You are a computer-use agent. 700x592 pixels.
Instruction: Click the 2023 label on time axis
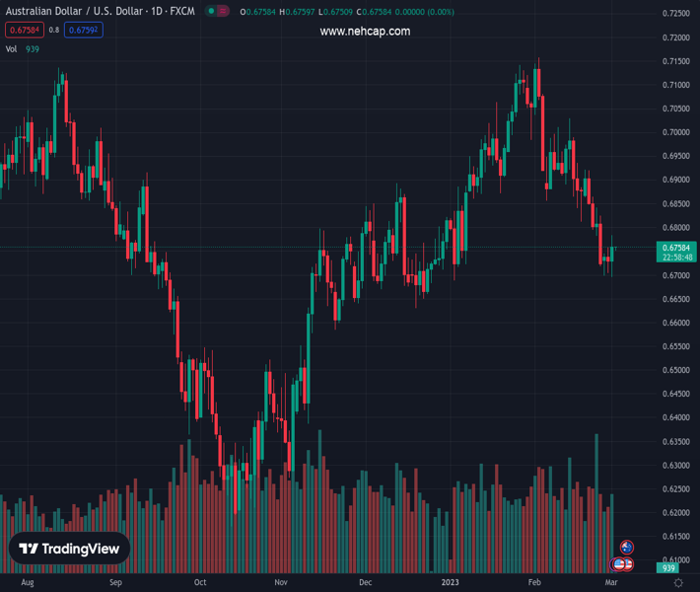coord(450,583)
